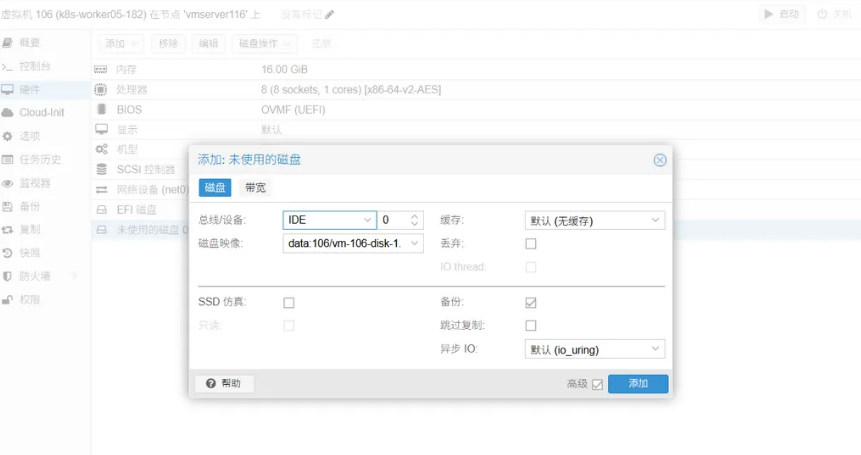Image resolution: width=861 pixels, height=455 pixels.
Task: Open the 快照 snapshots sidebar item
Action: [29, 253]
